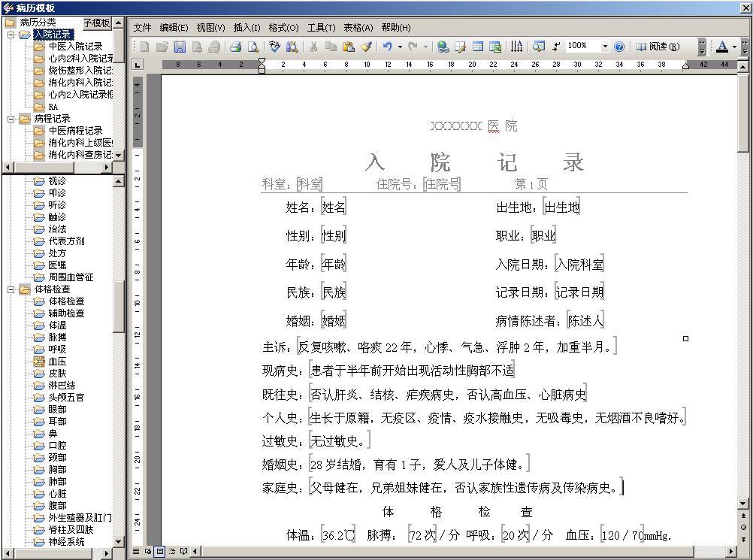Select the Format Painter brush icon

coord(366,47)
